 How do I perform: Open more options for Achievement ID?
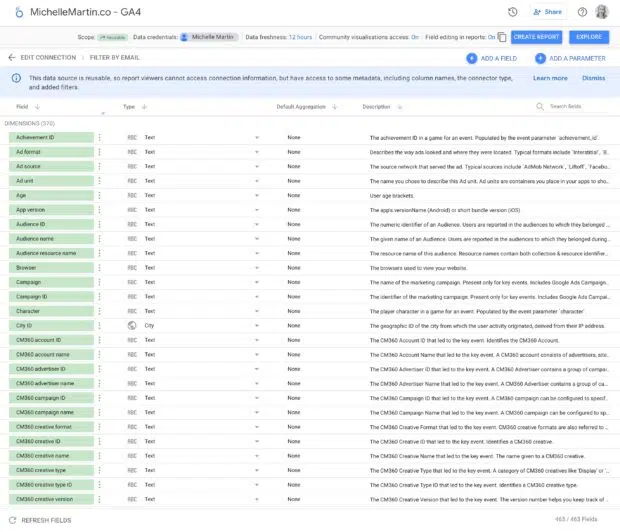coord(99,137)
